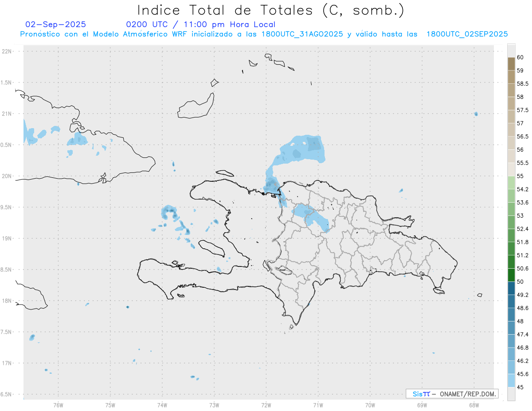Pick the dark blue swatch between 49.2 and 50
The width and height of the screenshot is (532, 411).
511,288
